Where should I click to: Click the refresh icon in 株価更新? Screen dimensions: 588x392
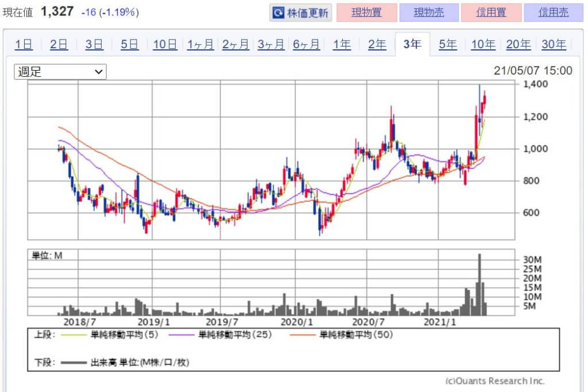[x=278, y=13]
